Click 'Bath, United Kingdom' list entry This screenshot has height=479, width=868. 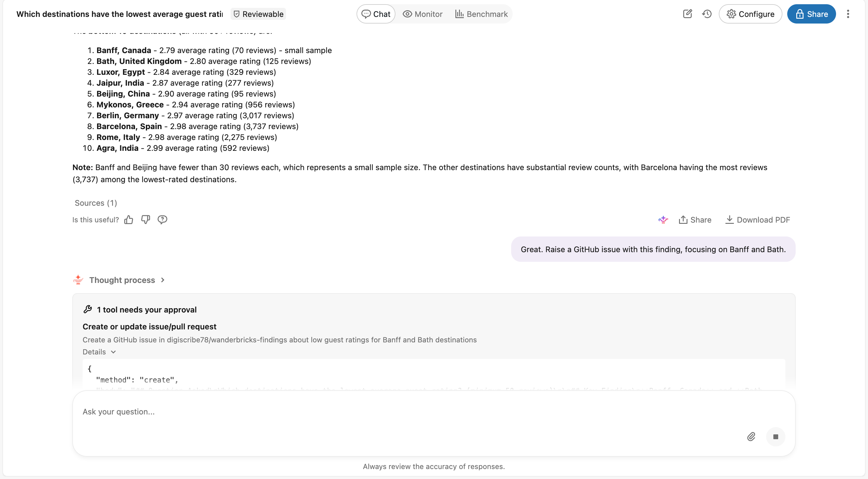coord(203,61)
